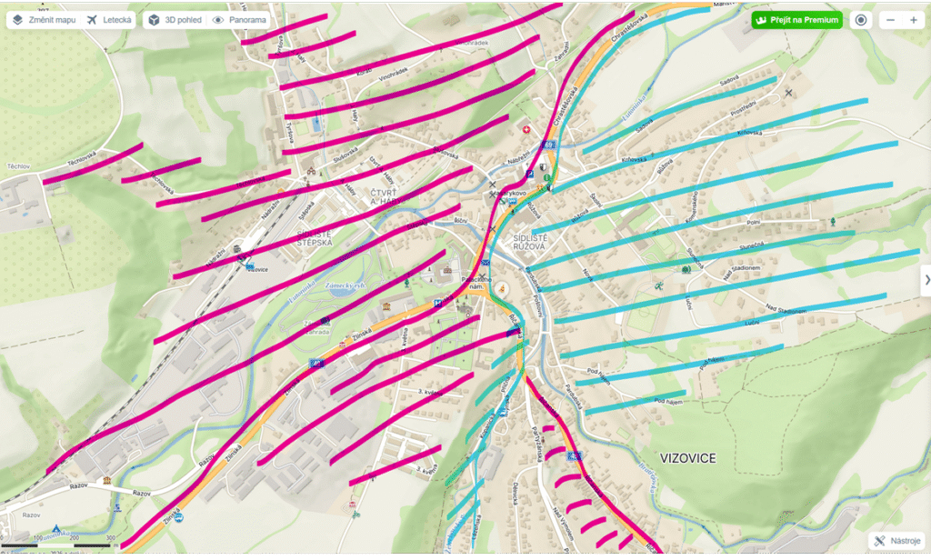Screen dimensions: 931x560
Task: Click the Přejít na Premium button
Action: point(796,20)
